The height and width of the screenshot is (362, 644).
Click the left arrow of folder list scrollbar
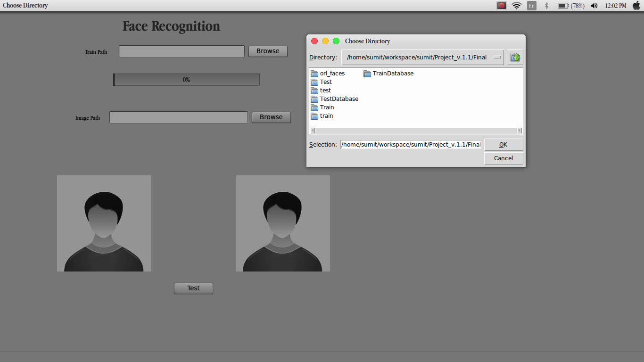312,131
